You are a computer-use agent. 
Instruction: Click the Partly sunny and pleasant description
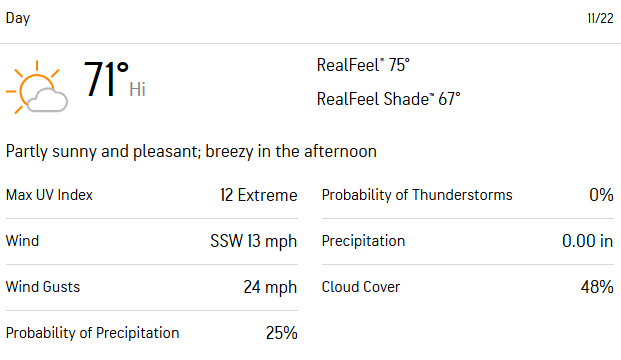click(x=191, y=151)
